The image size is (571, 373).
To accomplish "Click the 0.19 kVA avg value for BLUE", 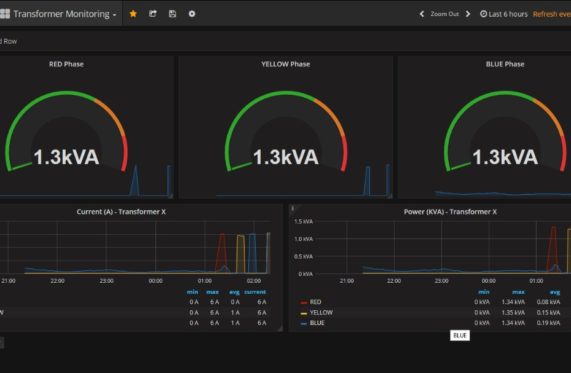I will (x=548, y=323).
